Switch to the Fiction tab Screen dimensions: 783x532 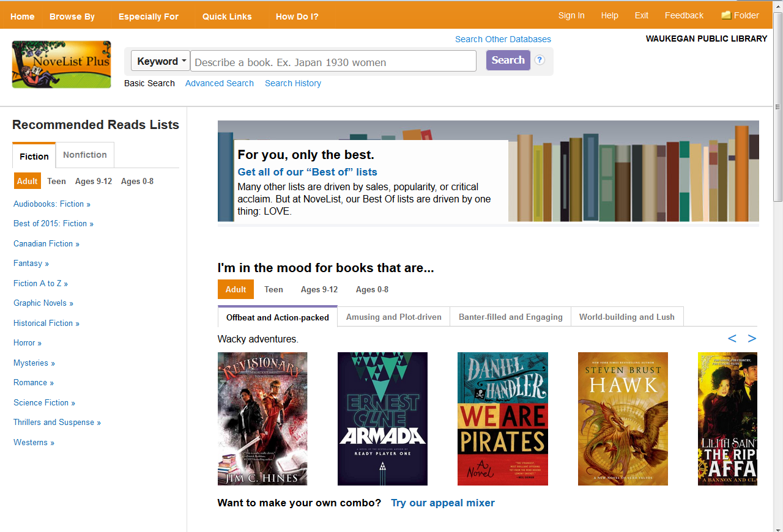[34, 156]
